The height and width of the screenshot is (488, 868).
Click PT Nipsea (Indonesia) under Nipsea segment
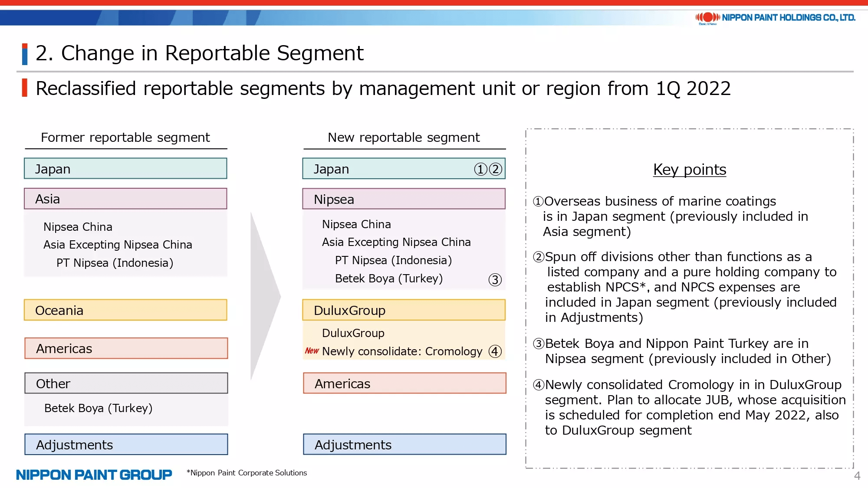[x=394, y=260]
